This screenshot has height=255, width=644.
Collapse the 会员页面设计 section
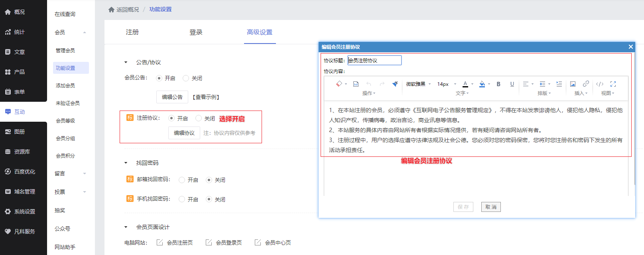click(126, 227)
